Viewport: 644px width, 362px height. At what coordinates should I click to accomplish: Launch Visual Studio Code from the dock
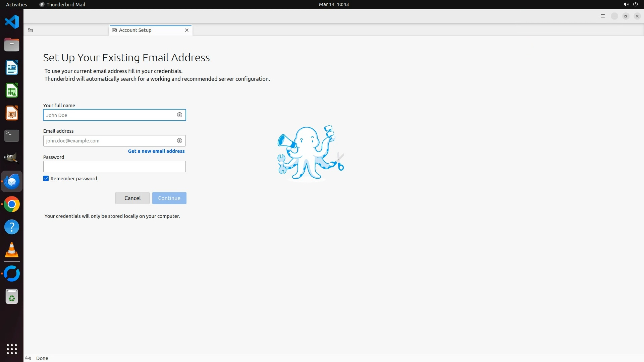12,22
